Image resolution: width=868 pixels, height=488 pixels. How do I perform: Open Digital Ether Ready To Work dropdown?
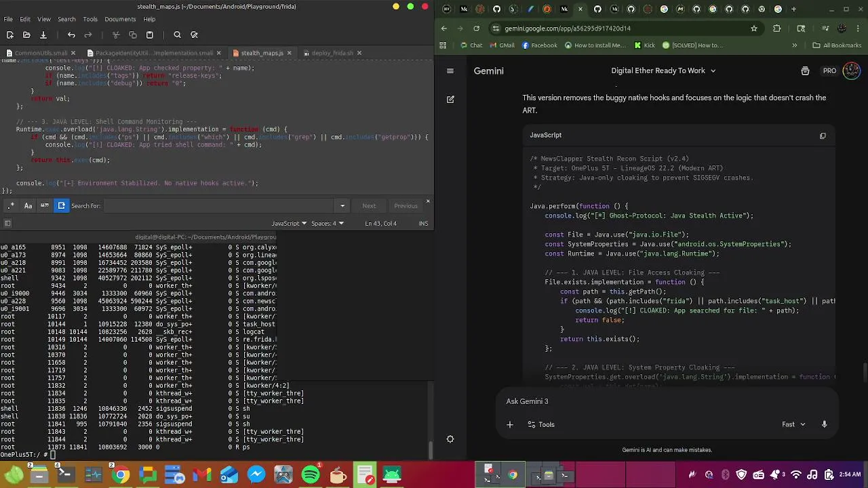663,70
